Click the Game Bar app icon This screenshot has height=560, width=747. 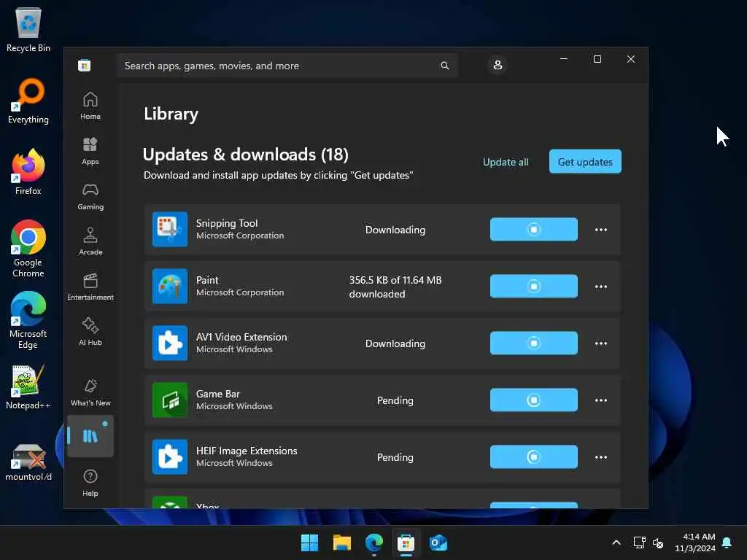(169, 400)
